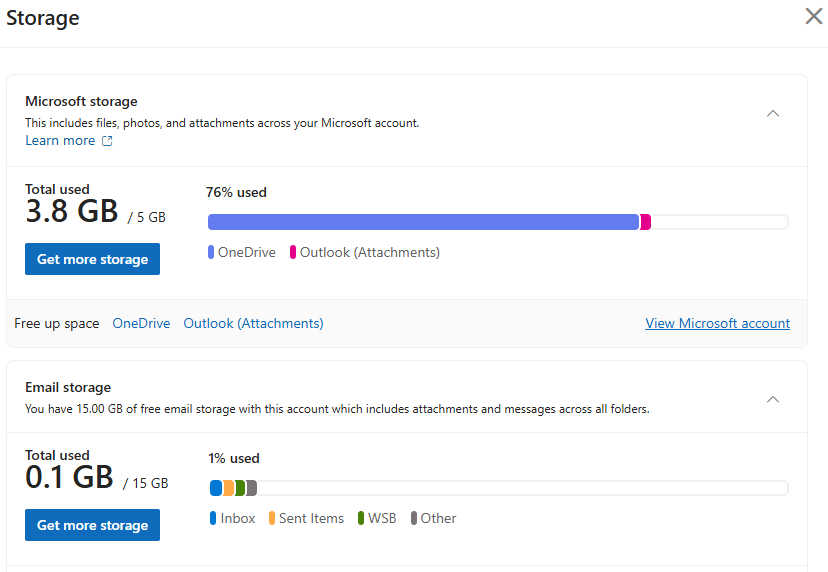Open the OneDrive free up space link

coord(141,323)
